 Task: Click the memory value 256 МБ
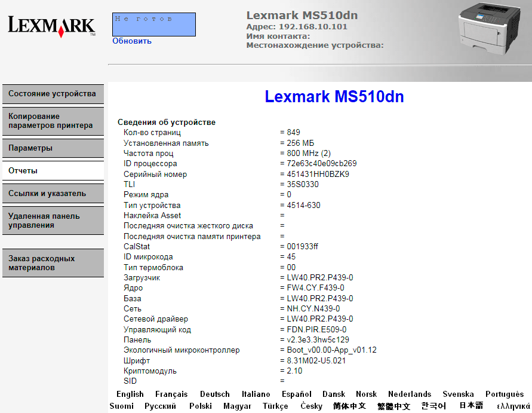click(300, 143)
